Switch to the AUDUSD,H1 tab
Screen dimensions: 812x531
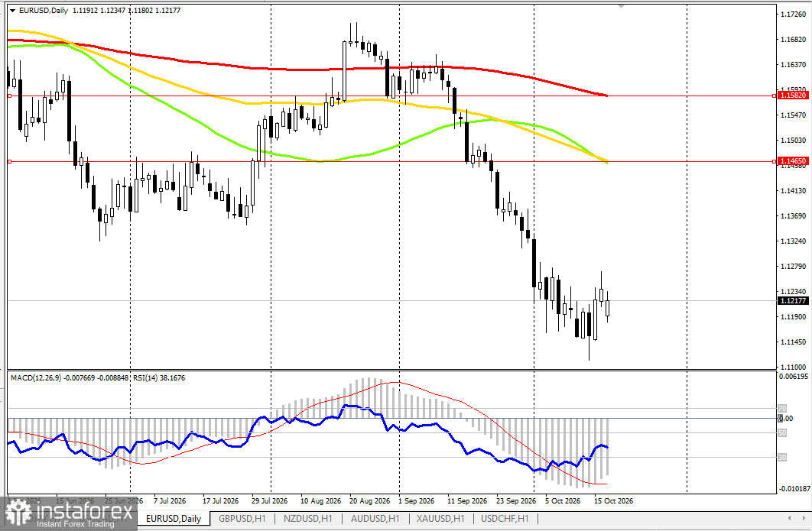[375, 518]
